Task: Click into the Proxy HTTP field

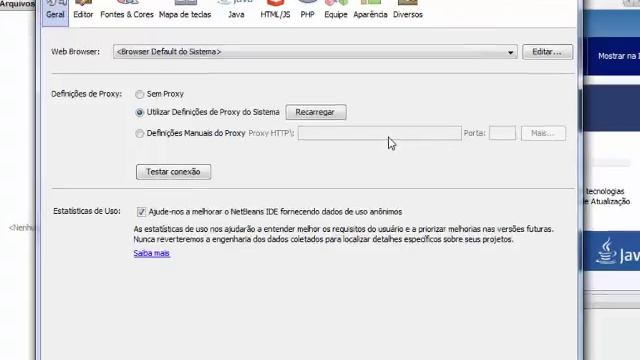Action: (x=380, y=133)
